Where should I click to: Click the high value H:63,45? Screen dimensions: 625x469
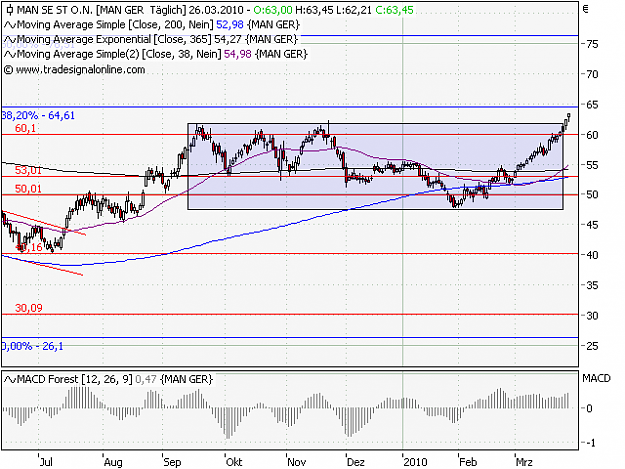pos(314,10)
